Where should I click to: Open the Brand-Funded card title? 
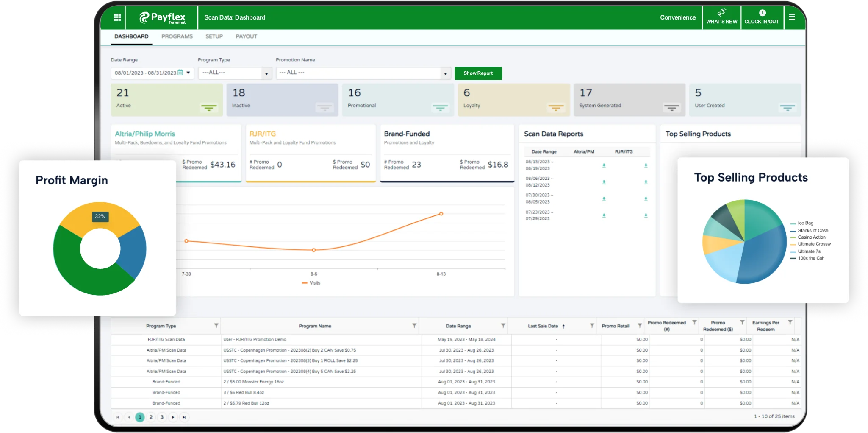[x=407, y=134]
